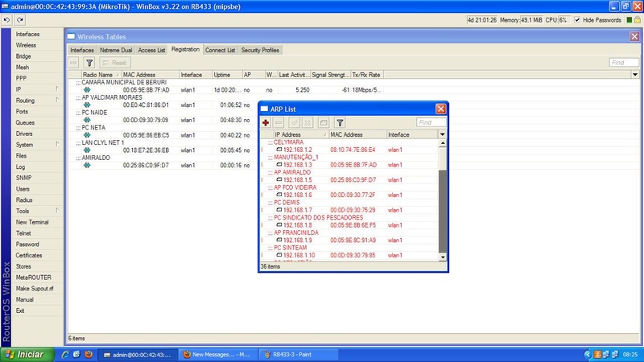The width and height of the screenshot is (644, 362).
Task: Select registration icon under AP VALCIMAR MORAES
Action: click(87, 105)
